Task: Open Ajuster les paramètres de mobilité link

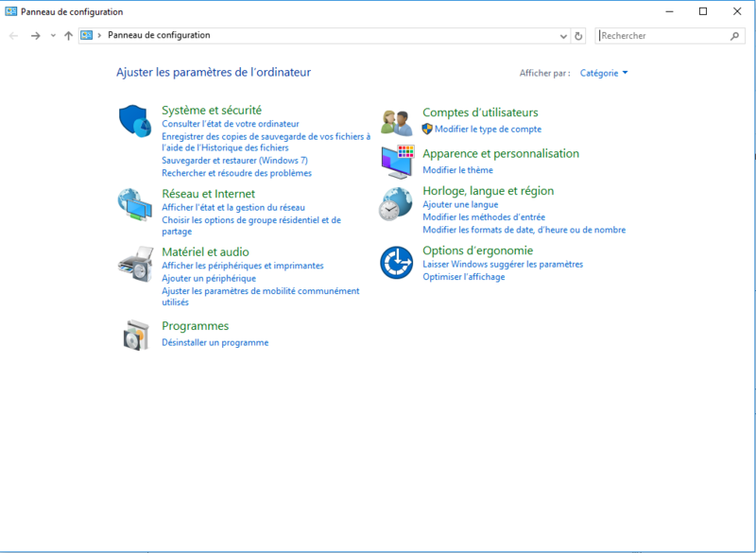Action: click(261, 297)
